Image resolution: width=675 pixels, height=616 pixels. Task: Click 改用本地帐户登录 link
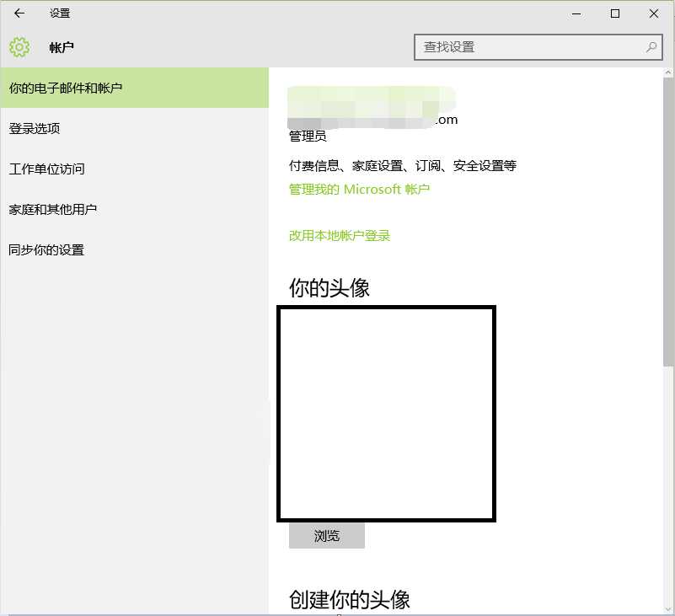tap(336, 236)
